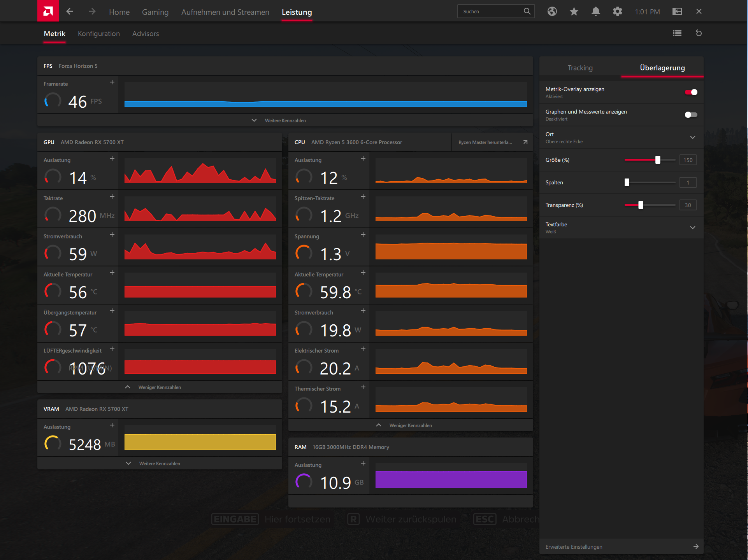Screen dimensions: 748x560
Task: Add LÜFTERgeschwindigkeit with plus icon
Action: pyautogui.click(x=112, y=349)
